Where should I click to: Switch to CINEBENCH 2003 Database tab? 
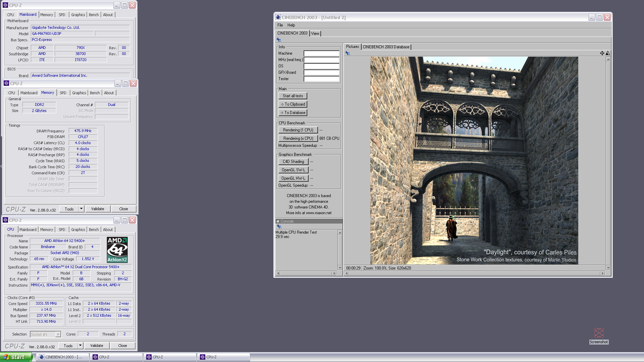tap(386, 47)
